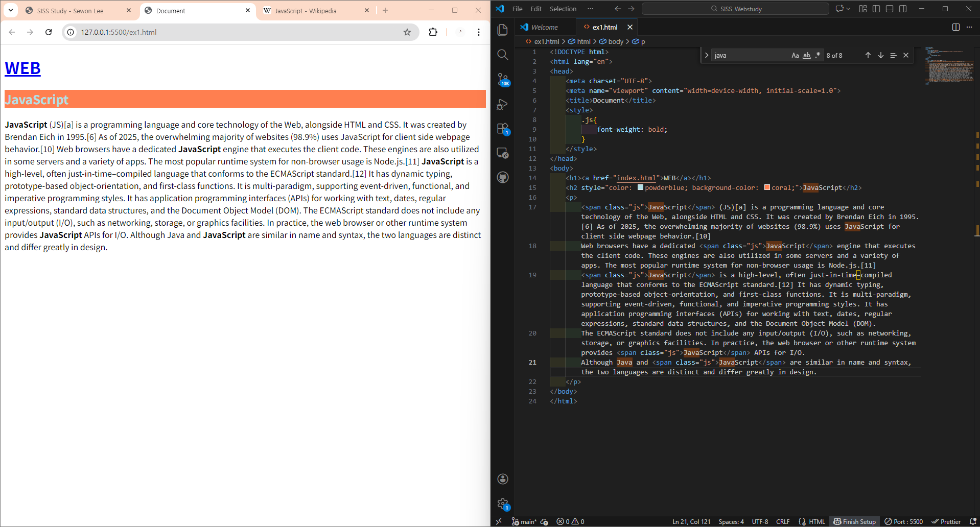Screen dimensions: 980x527
Task: Toggle Match Whole Word in find widget
Action: click(x=806, y=55)
